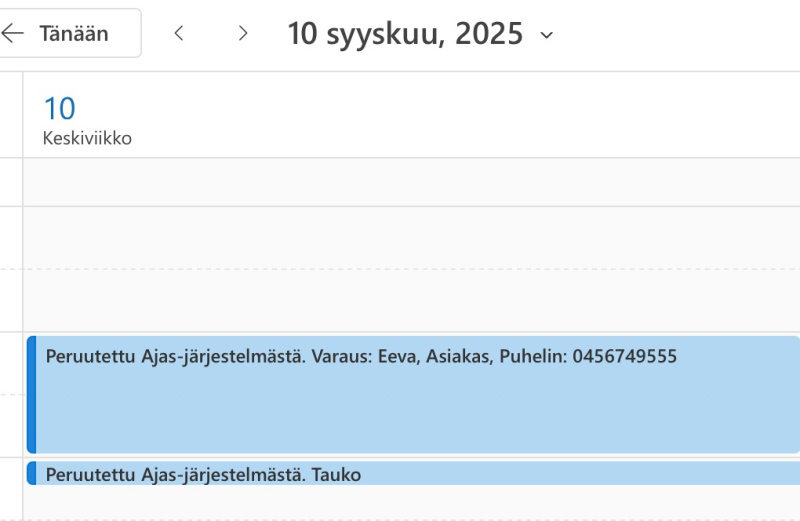Click the left arrow icon beside Tänään
The height and width of the screenshot is (521, 800).
(x=12, y=34)
